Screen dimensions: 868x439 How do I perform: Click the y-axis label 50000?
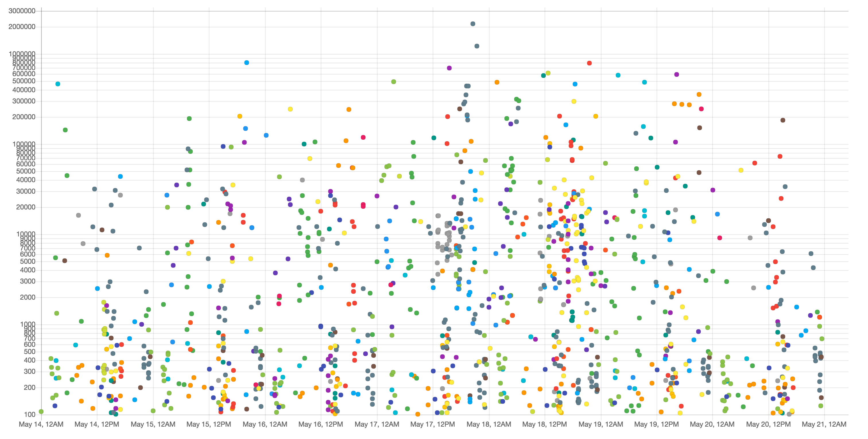click(26, 171)
